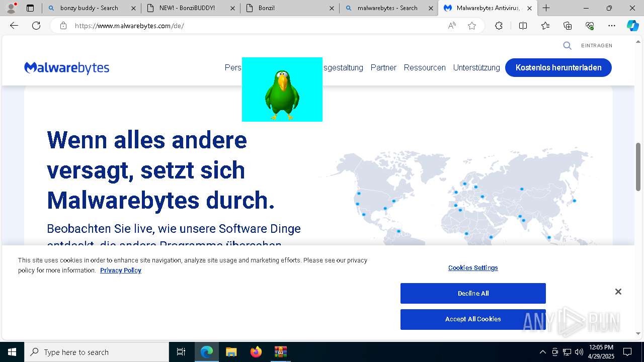Screen dimensions: 644x362
Task: Open the Windows Start menu
Action: [12, 352]
